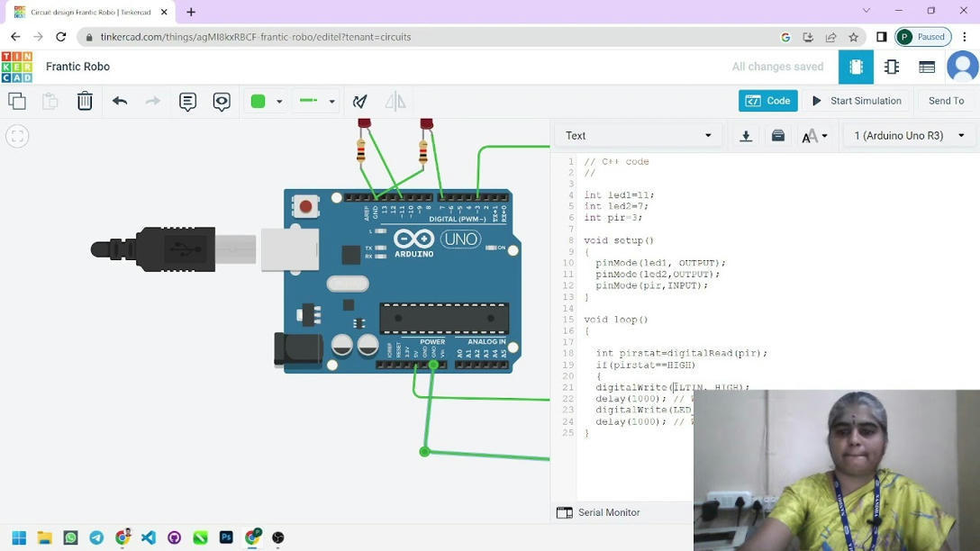Open the '1 (Arduino Uno R3)' board dropdown
Viewport: 980px width, 551px height.
[x=907, y=135]
